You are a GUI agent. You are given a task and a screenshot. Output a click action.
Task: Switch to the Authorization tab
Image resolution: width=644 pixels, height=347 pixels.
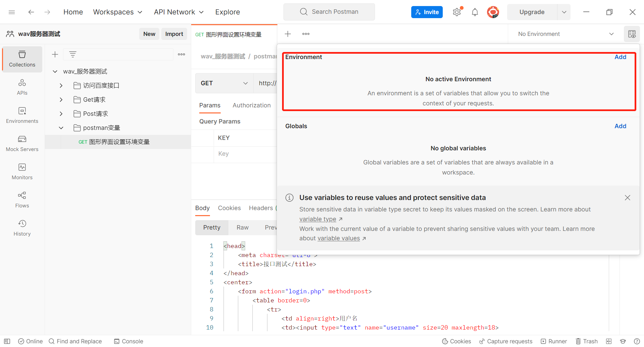click(x=252, y=105)
